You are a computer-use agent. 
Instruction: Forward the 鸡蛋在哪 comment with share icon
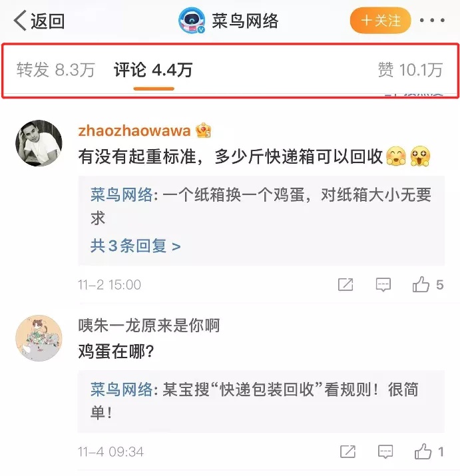point(347,452)
